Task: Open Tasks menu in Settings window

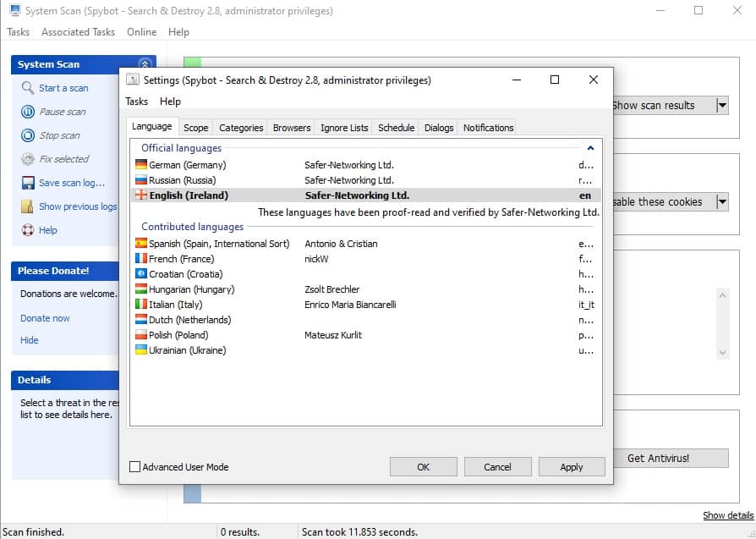Action: click(136, 102)
